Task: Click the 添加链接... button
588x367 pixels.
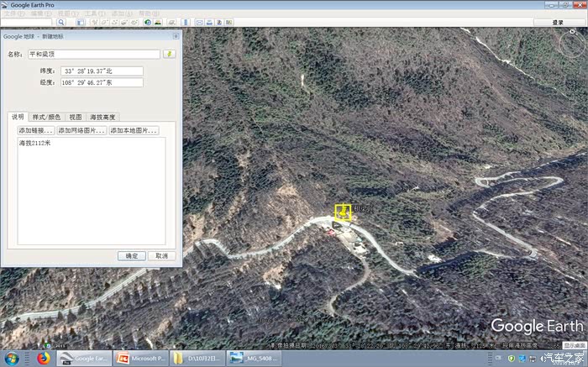Action: pos(36,130)
